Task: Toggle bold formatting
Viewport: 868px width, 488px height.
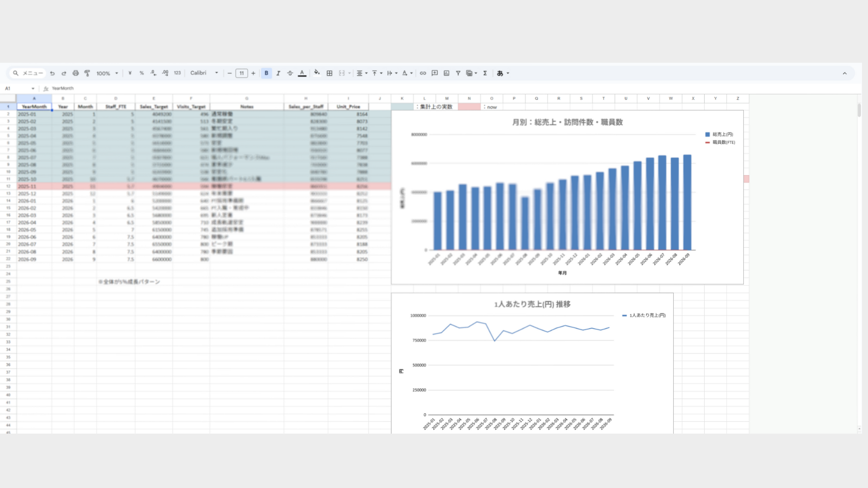Action: point(266,73)
